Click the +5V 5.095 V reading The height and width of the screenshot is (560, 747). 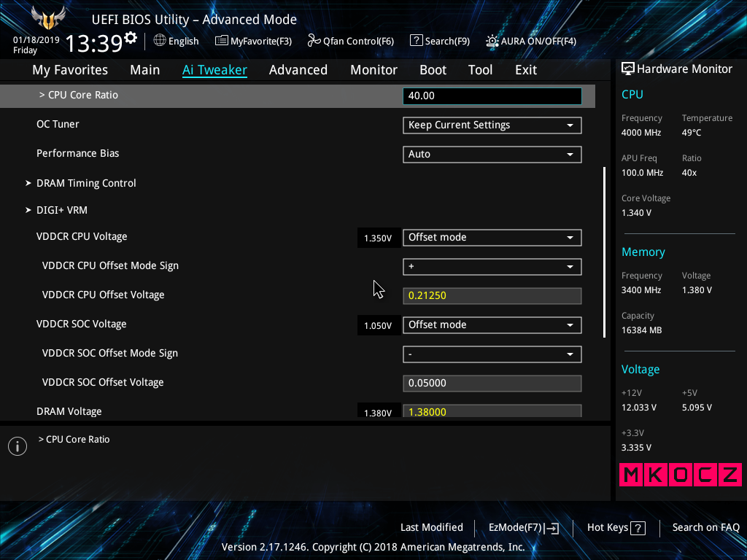(697, 408)
